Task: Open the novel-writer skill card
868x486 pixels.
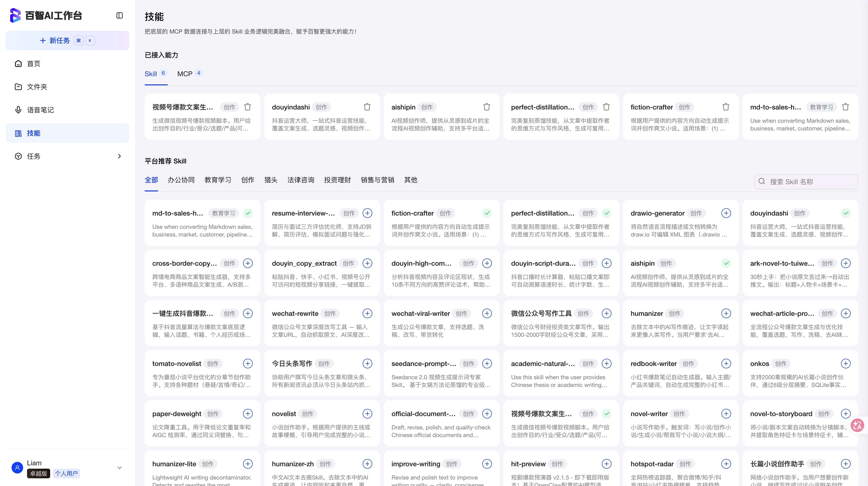Action: click(x=681, y=423)
